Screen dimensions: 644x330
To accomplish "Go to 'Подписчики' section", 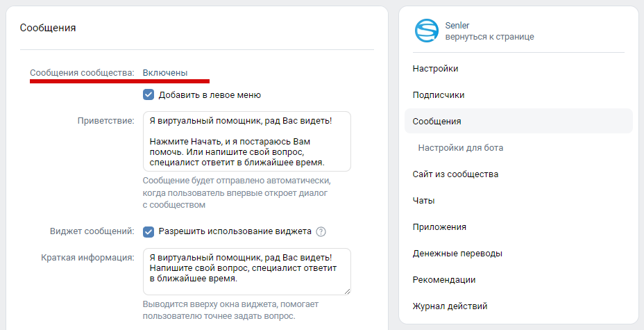I will pyautogui.click(x=438, y=95).
